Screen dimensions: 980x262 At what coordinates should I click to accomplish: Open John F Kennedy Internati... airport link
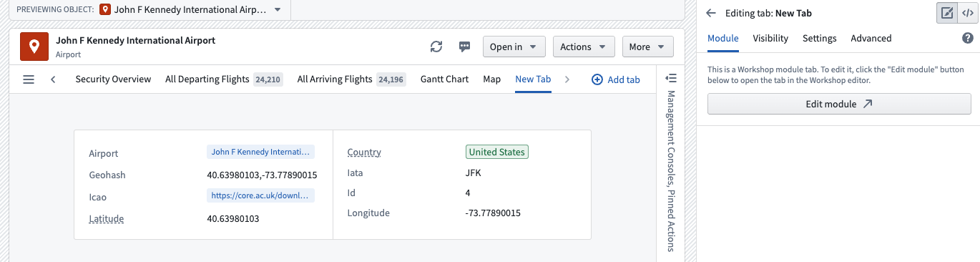[x=261, y=152]
